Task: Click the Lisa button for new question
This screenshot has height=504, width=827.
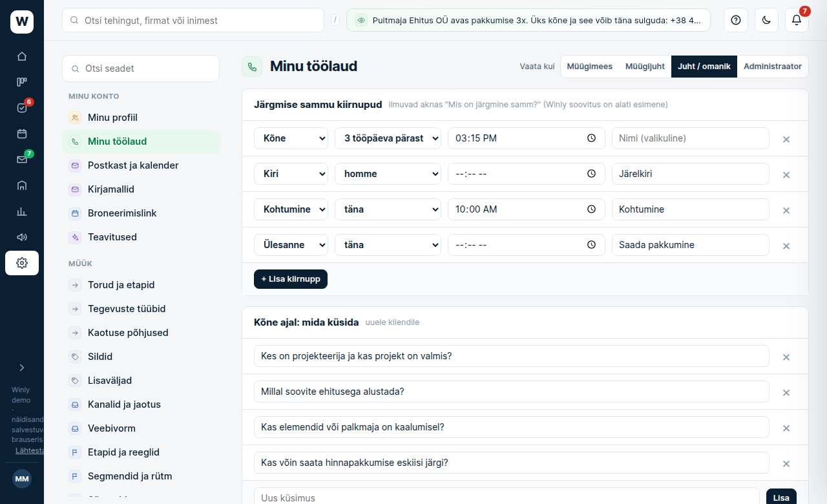Action: [781, 498]
